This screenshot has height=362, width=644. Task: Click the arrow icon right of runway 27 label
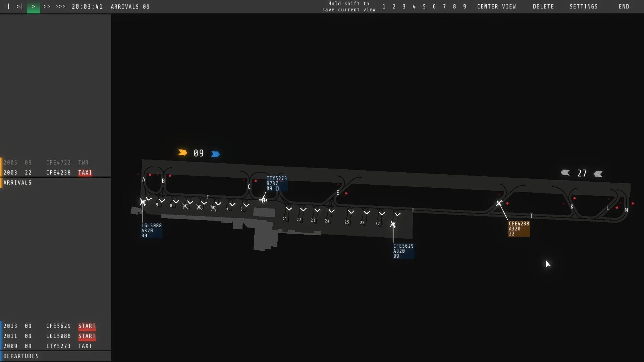coord(598,174)
